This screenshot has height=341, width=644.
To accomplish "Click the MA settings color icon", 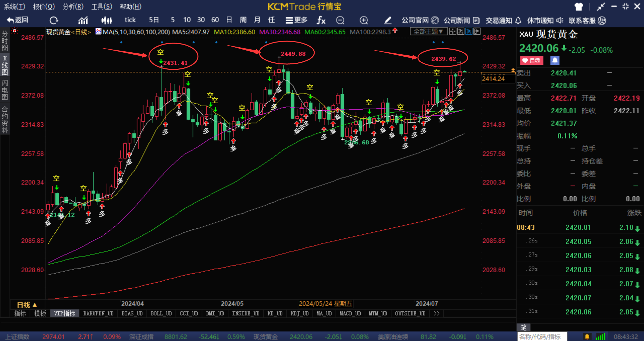I will pos(98,32).
